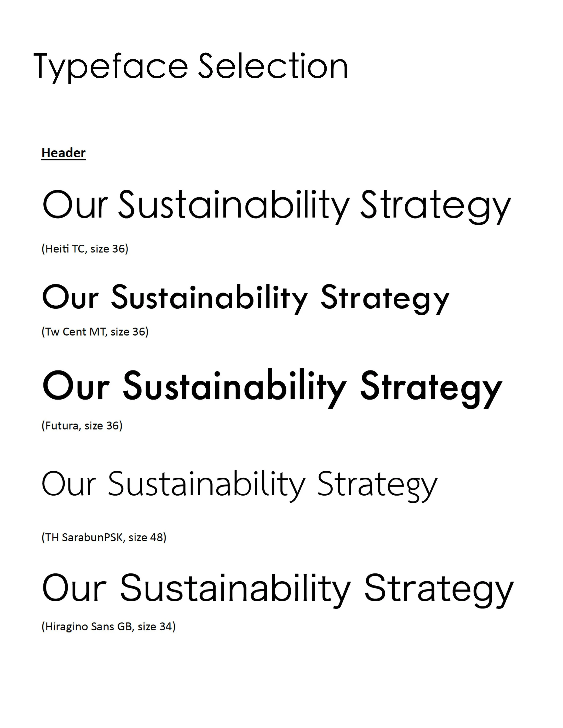Select the TH SarabunPSK sample headline
563x728 pixels.
[x=239, y=486]
